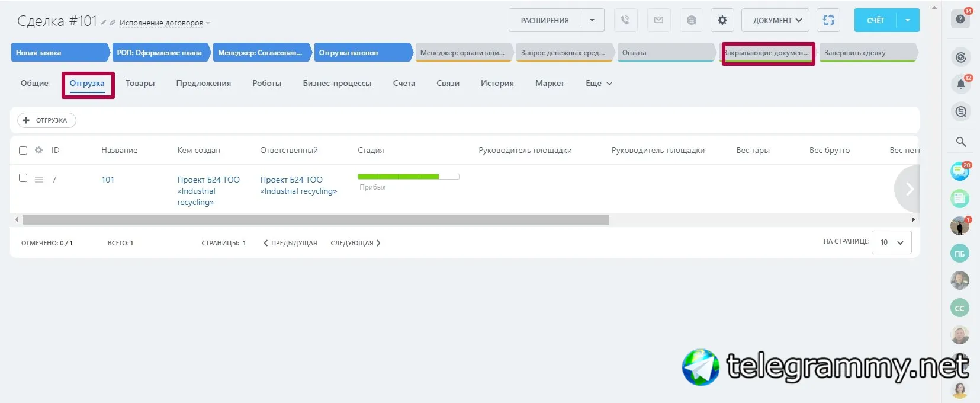Open blue chat bubbles with badge 20
The height and width of the screenshot is (403, 980).
coord(960,172)
